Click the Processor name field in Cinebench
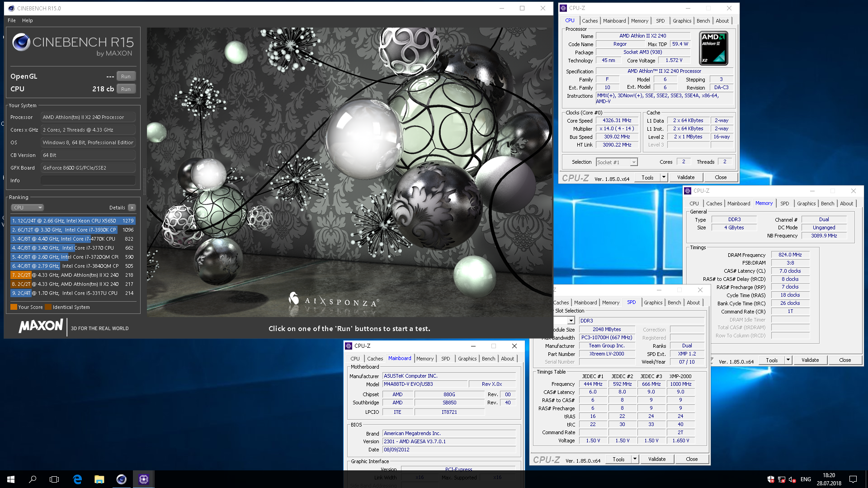 point(88,117)
